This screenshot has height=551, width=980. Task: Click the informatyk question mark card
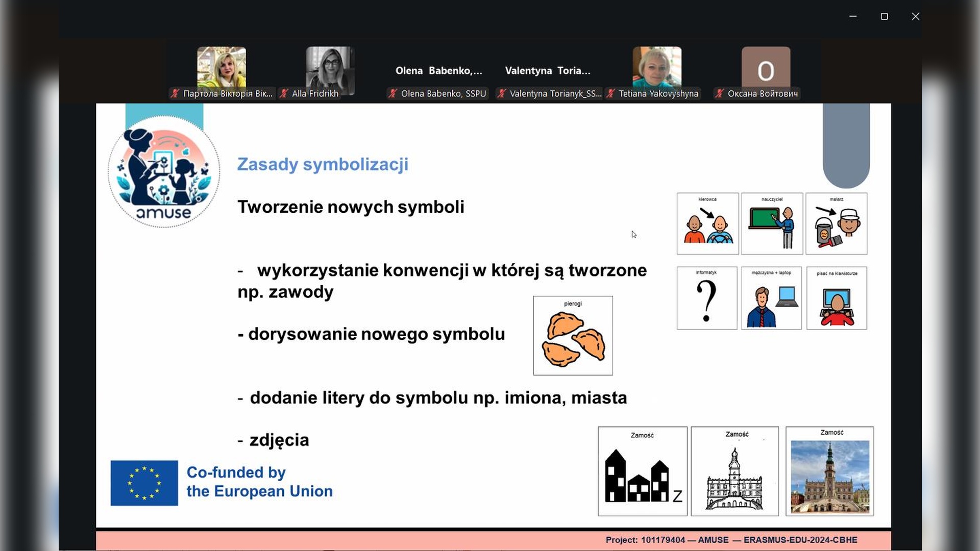[706, 298]
